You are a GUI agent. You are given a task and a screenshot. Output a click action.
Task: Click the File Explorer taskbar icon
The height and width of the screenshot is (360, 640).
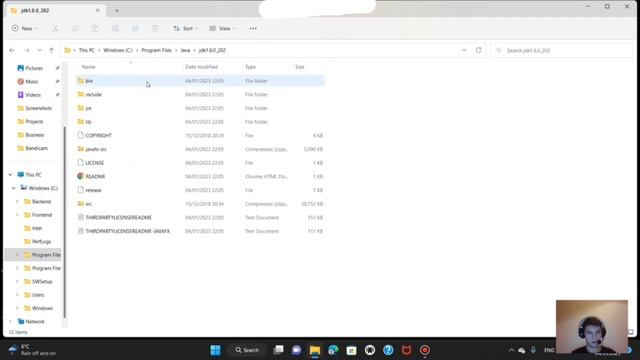pyautogui.click(x=315, y=350)
